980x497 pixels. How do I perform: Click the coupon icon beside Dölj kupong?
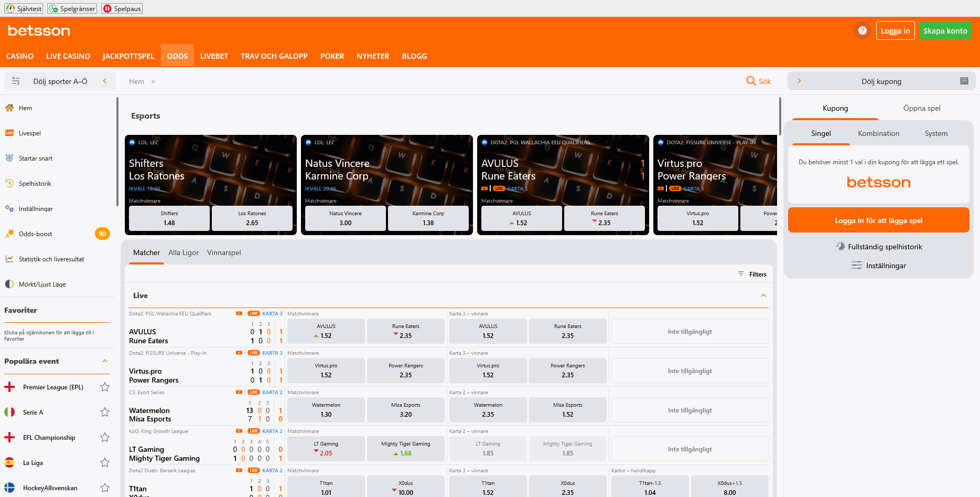pos(964,81)
